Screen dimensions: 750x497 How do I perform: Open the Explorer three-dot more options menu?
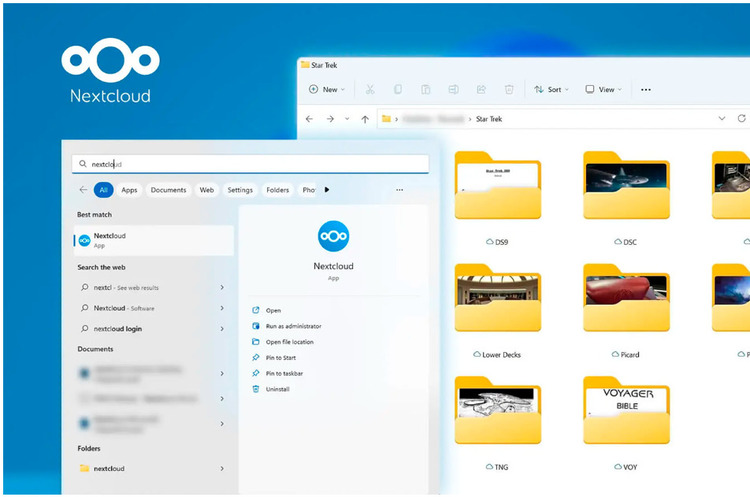(x=644, y=90)
